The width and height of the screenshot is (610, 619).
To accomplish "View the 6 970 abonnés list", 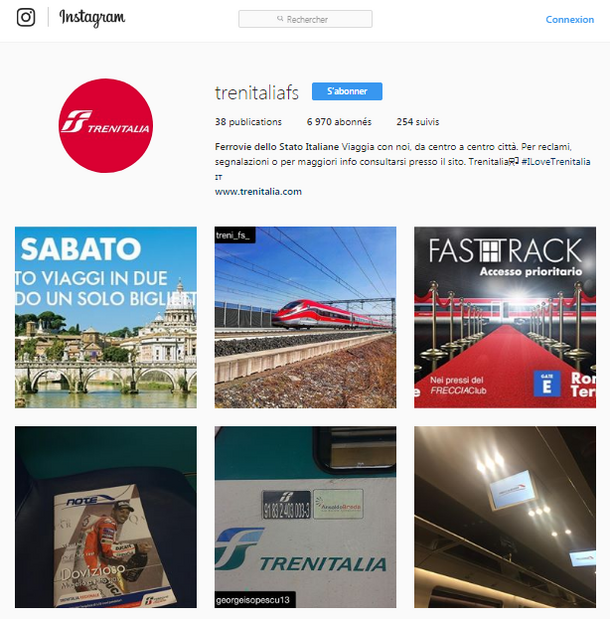I will [339, 122].
